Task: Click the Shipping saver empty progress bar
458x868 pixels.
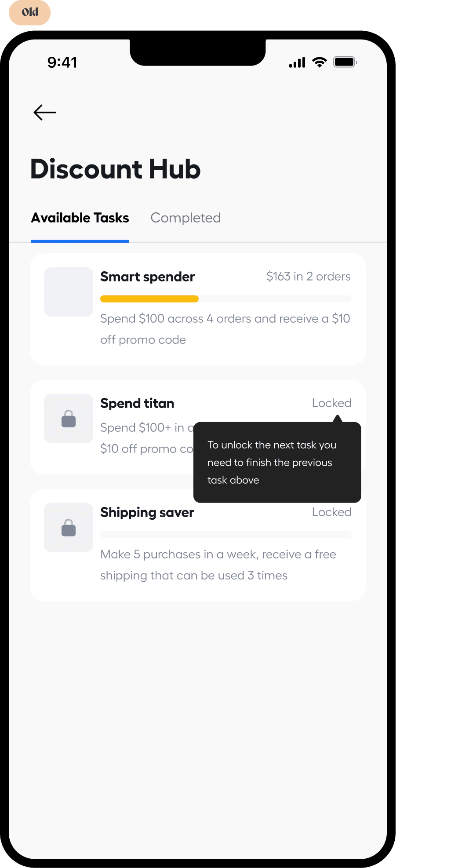Action: (226, 535)
